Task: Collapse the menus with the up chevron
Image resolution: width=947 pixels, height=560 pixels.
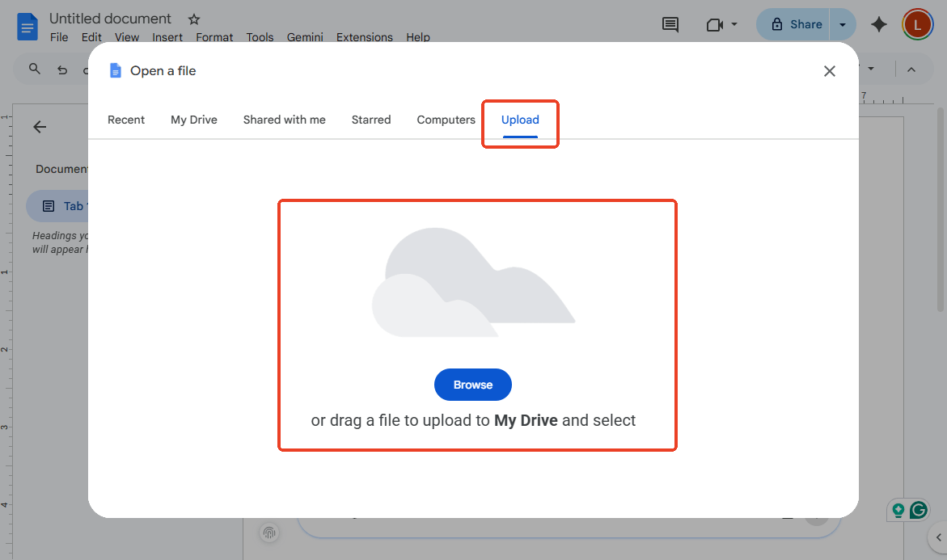Action: pos(911,69)
